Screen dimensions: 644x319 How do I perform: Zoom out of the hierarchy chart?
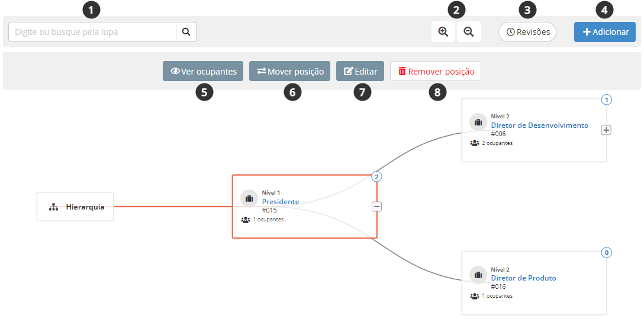tap(469, 32)
